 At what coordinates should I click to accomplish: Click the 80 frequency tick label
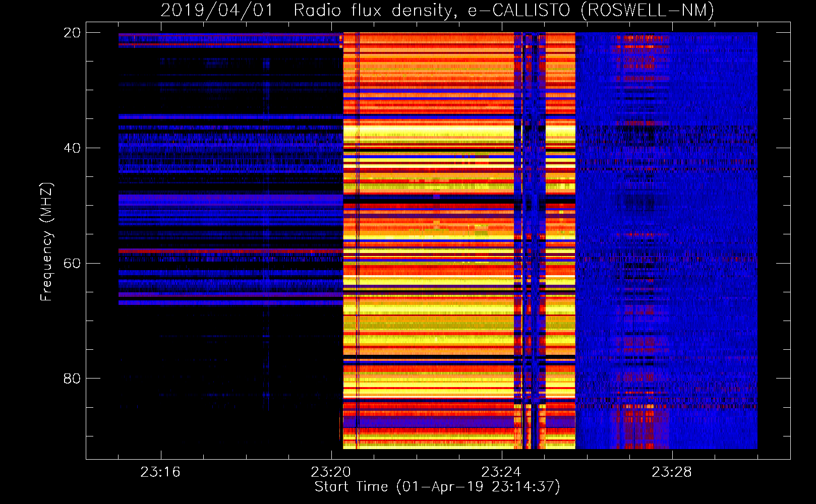(x=72, y=379)
